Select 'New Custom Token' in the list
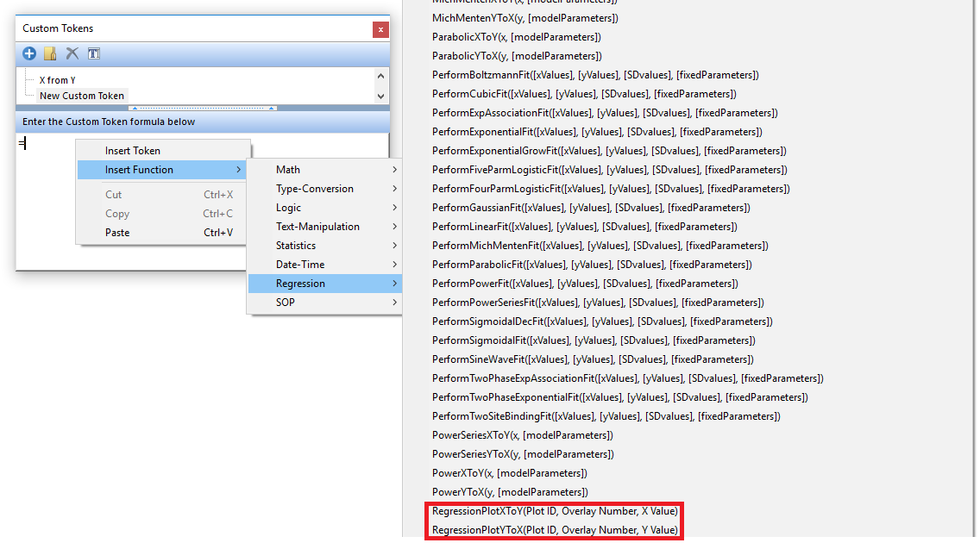This screenshot has height=543, width=980. pyautogui.click(x=82, y=96)
